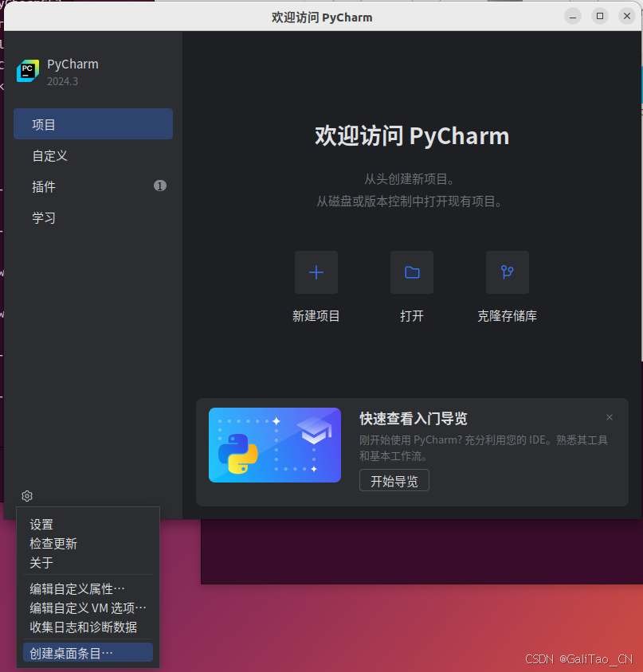Image resolution: width=643 pixels, height=672 pixels.
Task: Click the New Project plus icon
Action: 316,272
